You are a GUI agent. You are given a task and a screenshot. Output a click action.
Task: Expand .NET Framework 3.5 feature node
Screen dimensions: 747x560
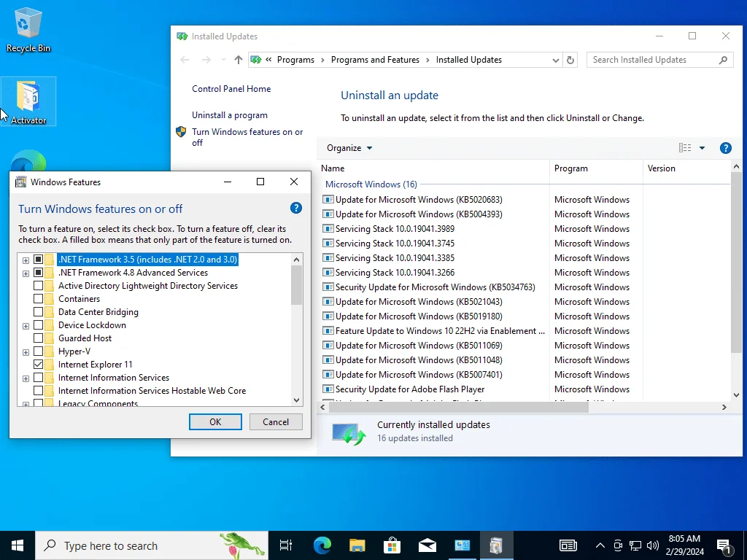pos(26,260)
